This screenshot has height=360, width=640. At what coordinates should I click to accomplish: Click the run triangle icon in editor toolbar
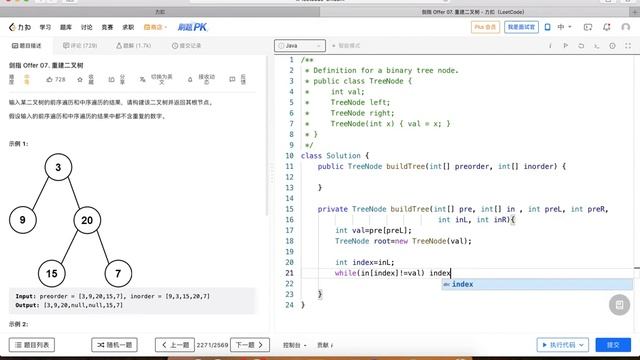click(x=566, y=46)
